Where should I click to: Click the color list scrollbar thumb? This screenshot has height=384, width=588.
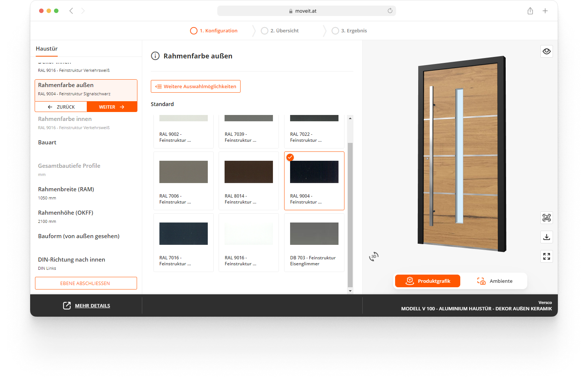click(350, 215)
